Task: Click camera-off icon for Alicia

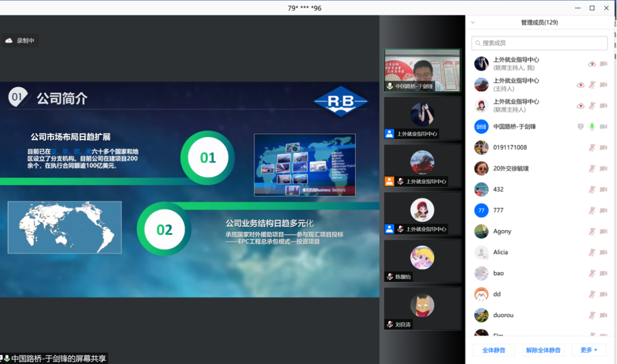Action: point(603,252)
